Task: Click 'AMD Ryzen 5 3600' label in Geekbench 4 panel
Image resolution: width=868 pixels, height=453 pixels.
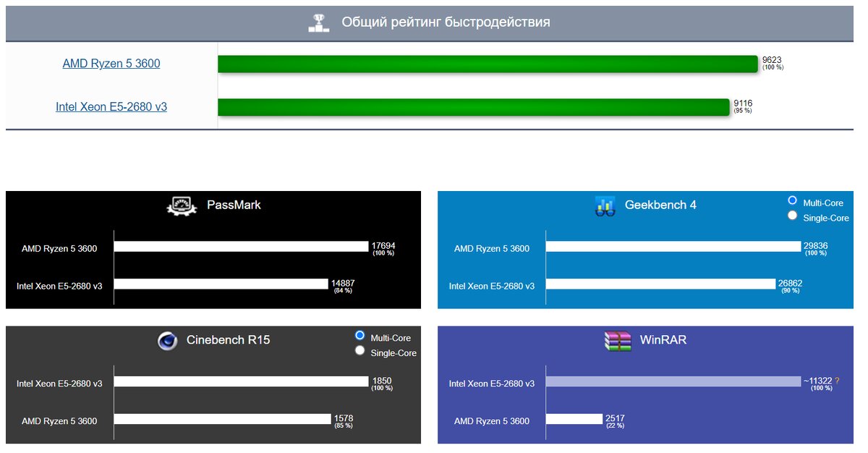Action: click(492, 248)
